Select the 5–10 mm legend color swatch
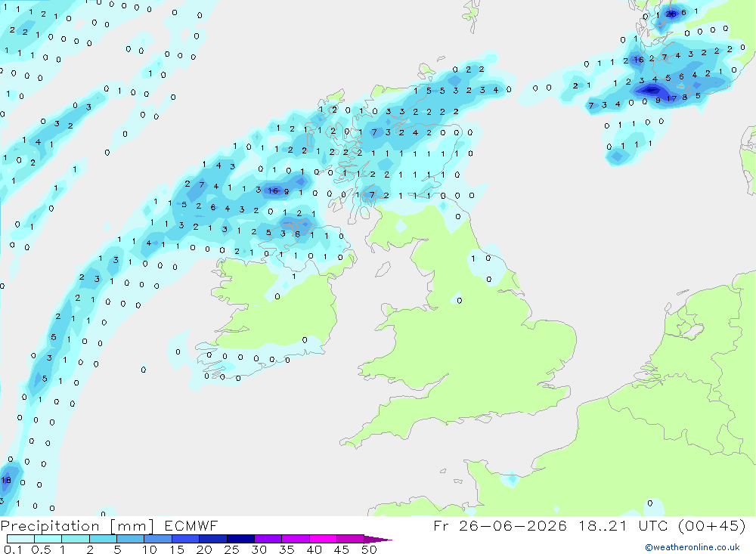The height and width of the screenshot is (554, 756). [x=131, y=539]
